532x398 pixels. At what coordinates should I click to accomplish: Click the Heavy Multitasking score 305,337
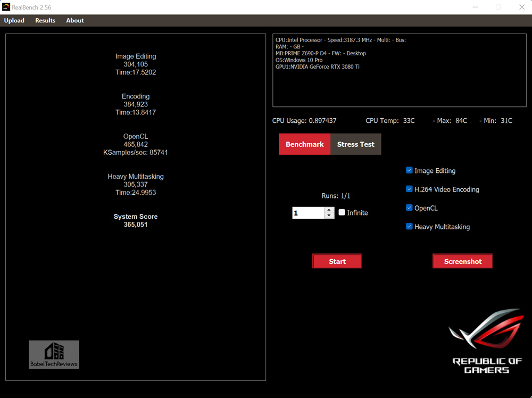click(136, 185)
